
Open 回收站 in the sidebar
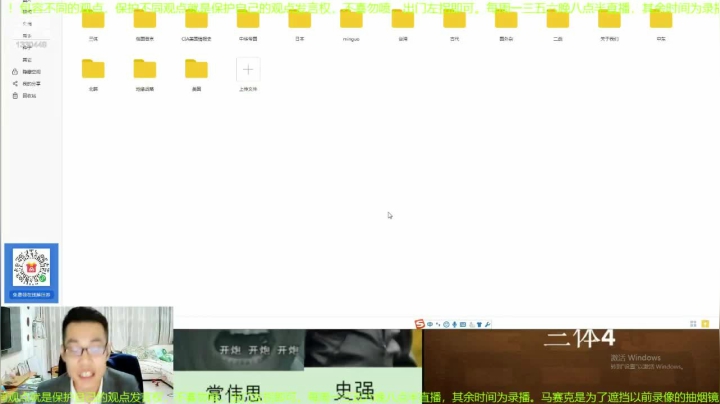pyautogui.click(x=29, y=95)
